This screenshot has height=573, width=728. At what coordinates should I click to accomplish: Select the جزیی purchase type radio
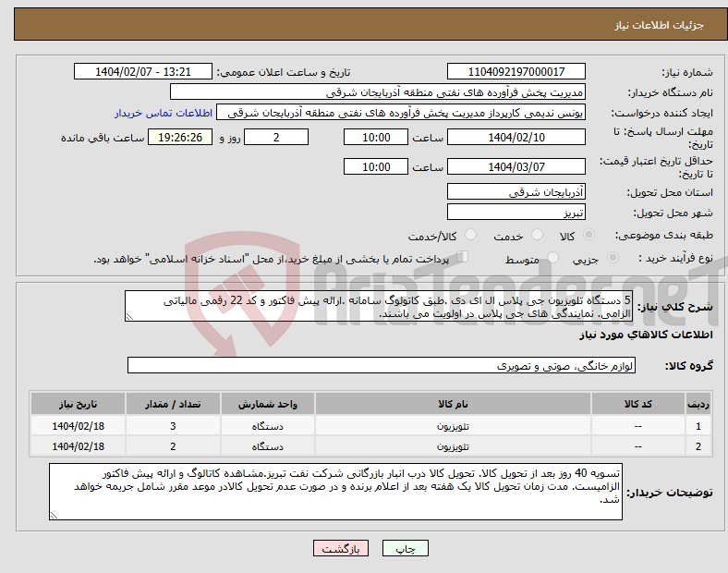(613, 257)
